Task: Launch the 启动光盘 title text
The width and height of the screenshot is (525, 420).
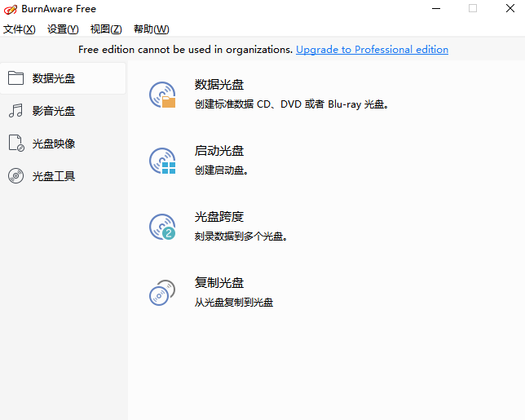Action: point(219,151)
